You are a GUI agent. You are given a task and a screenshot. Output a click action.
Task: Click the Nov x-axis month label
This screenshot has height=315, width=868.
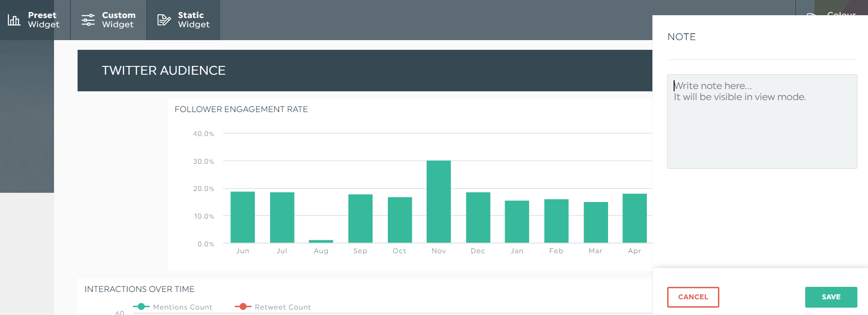pyautogui.click(x=439, y=251)
